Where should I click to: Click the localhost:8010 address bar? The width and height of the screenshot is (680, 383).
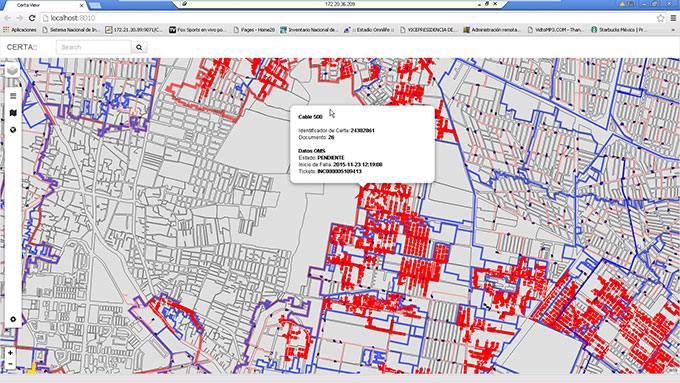pos(347,18)
